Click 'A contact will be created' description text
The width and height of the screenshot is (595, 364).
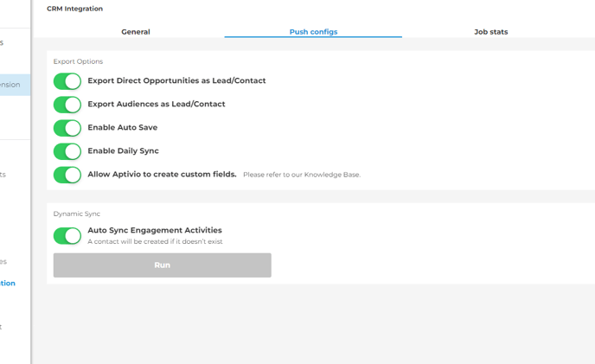[155, 241]
